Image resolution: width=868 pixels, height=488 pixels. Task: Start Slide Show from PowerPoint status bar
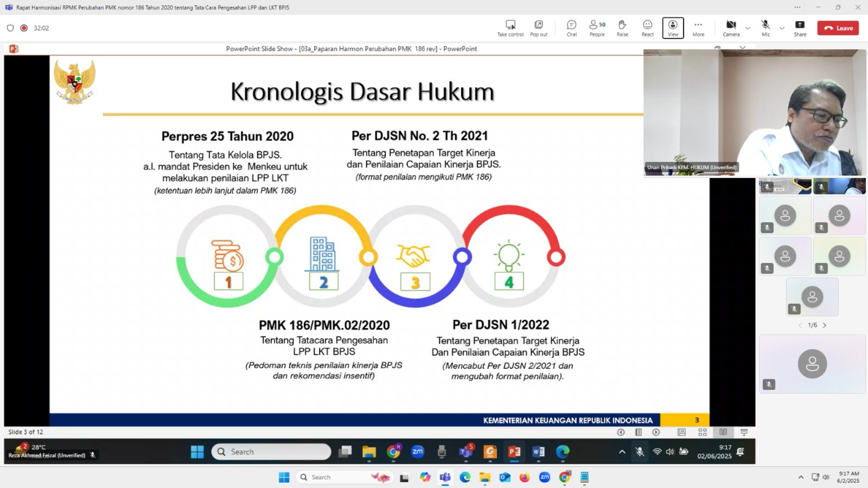point(744,432)
